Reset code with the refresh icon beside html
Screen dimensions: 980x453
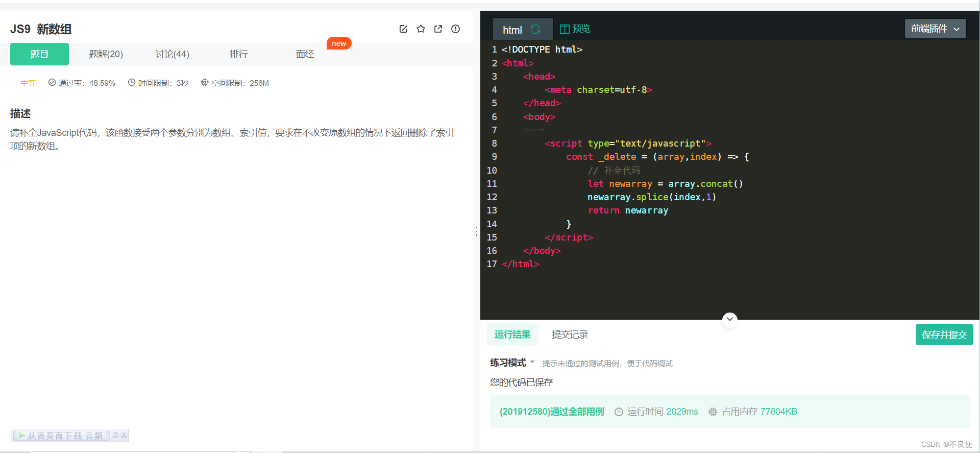tap(535, 29)
